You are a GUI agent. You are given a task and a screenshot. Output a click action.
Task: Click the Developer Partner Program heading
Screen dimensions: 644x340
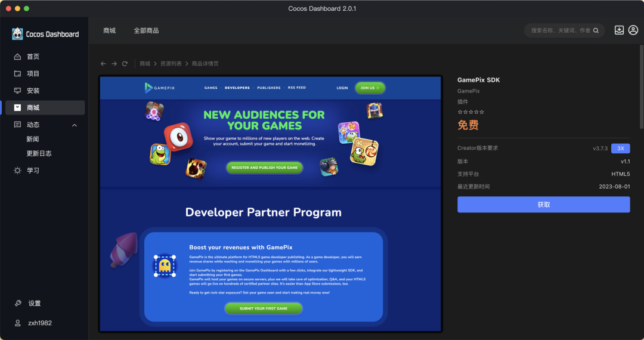pos(264,212)
